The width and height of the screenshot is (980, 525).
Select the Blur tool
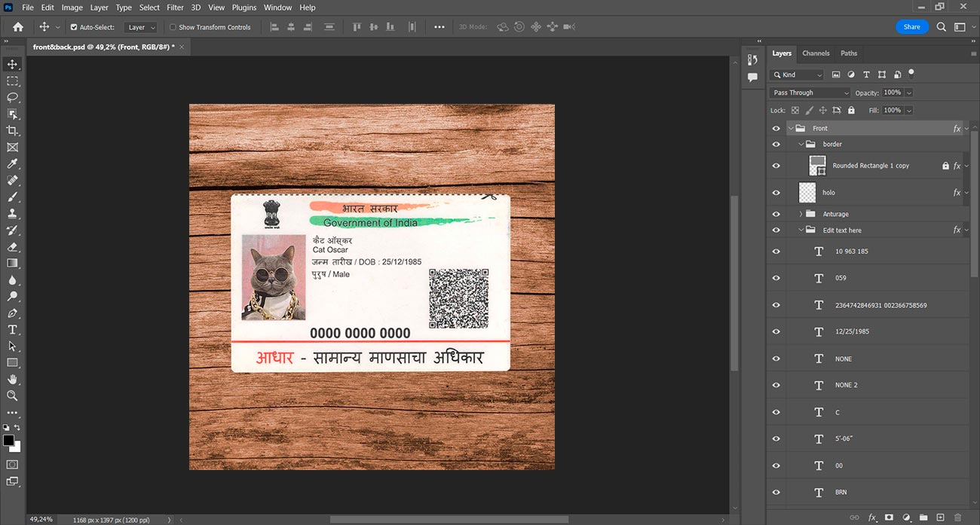pyautogui.click(x=12, y=279)
